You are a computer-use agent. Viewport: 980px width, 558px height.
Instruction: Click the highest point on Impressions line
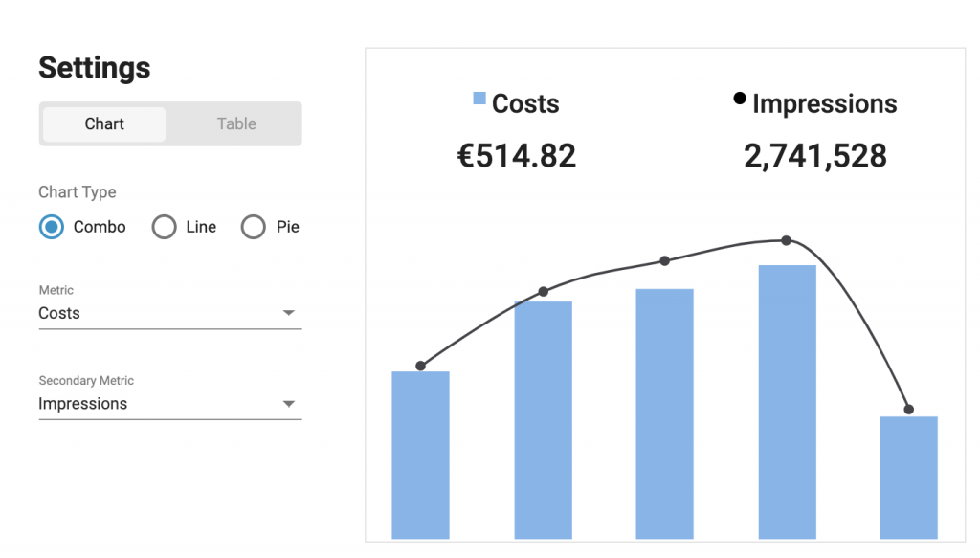coord(787,240)
